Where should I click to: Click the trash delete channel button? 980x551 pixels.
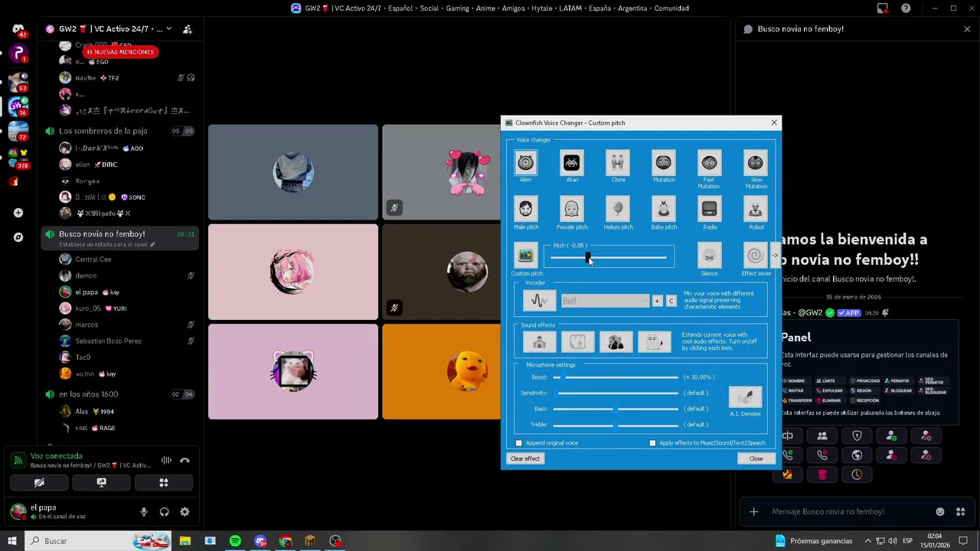click(x=822, y=474)
